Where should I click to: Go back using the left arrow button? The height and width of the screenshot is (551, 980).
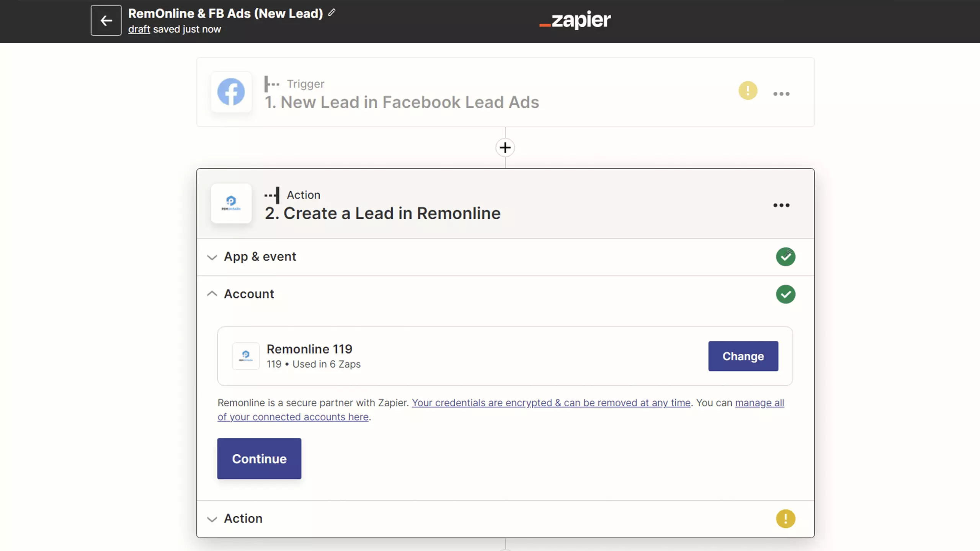(x=106, y=20)
